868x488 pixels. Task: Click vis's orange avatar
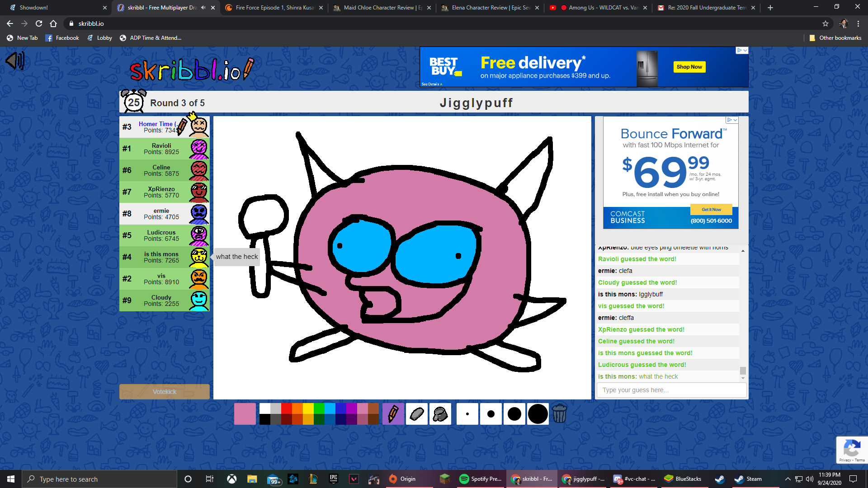pyautogui.click(x=199, y=279)
